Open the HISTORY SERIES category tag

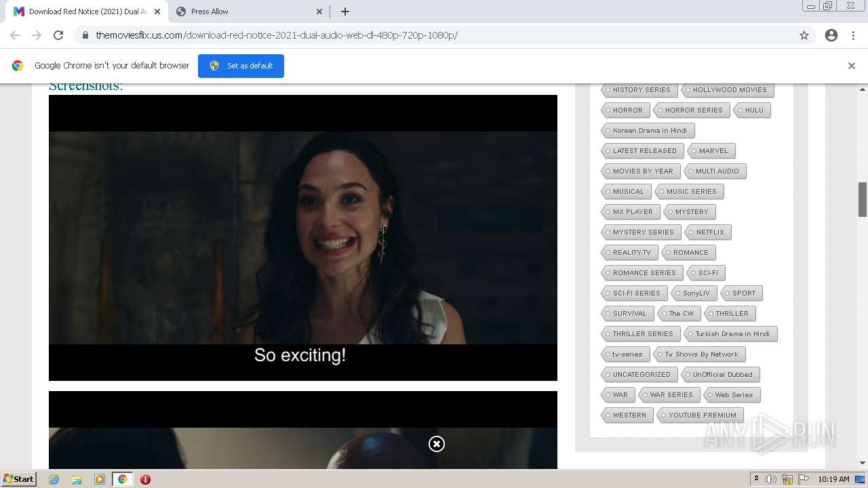pos(639,89)
